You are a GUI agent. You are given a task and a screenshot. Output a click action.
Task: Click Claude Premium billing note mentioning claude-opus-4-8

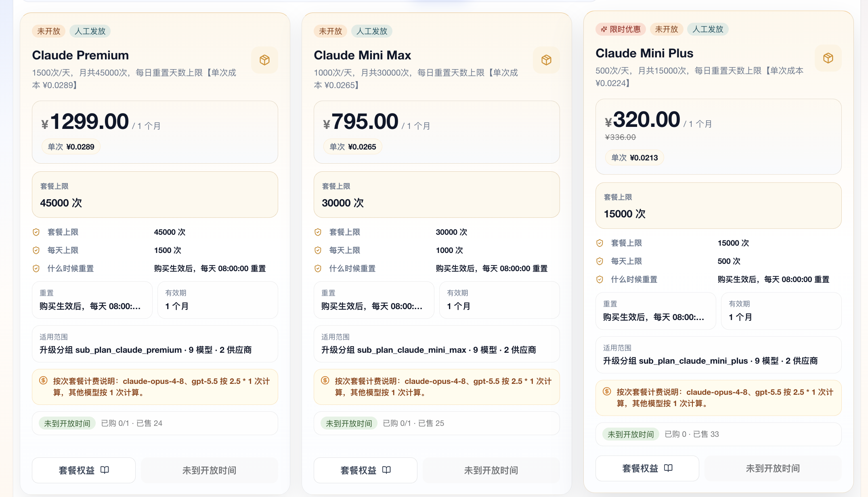(155, 387)
